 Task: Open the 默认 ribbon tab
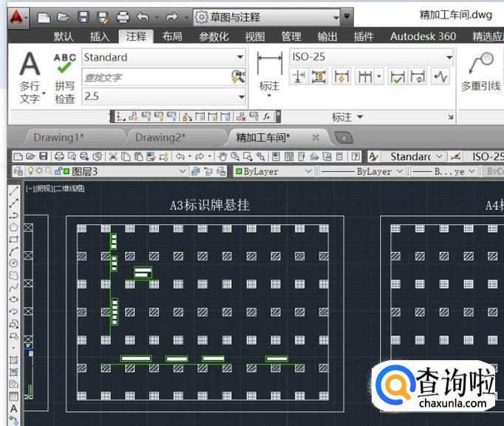click(63, 36)
